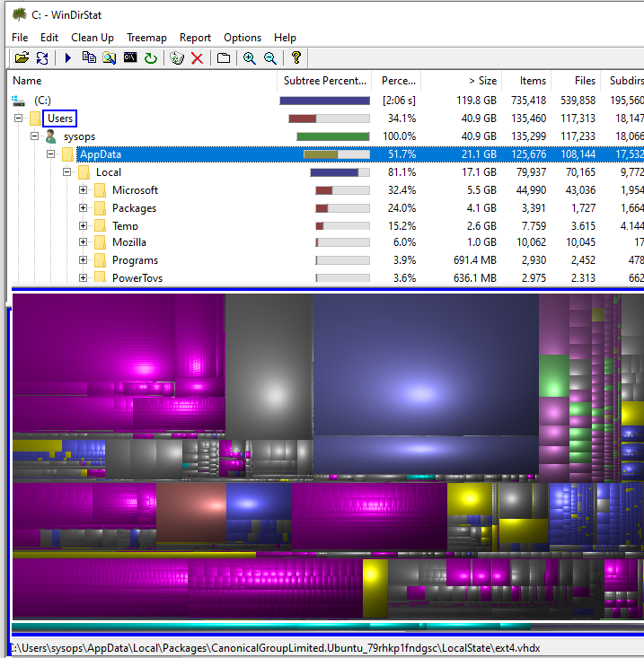Image resolution: width=644 pixels, height=658 pixels.
Task: Select the (C:) root drive row
Action: pos(325,101)
